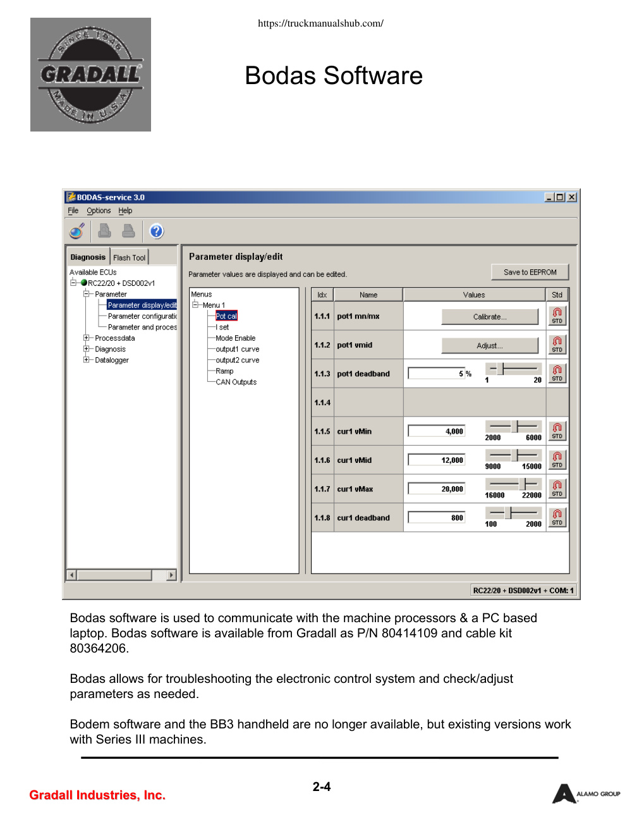Click the 'Available ECUs' label

(x=93, y=273)
